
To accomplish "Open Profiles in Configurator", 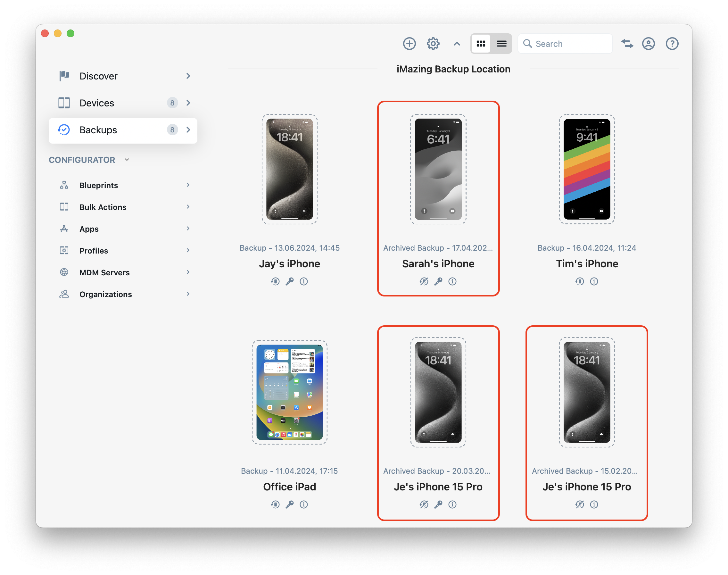I will tap(123, 251).
